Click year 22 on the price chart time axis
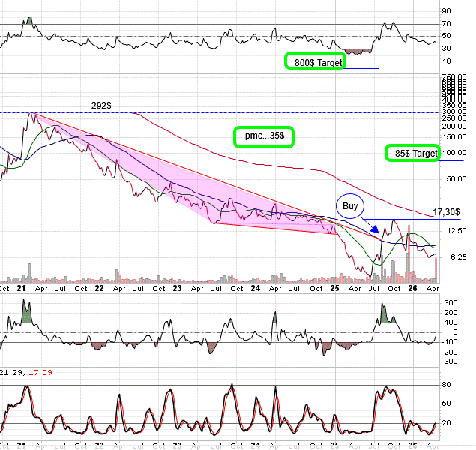 [x=98, y=288]
